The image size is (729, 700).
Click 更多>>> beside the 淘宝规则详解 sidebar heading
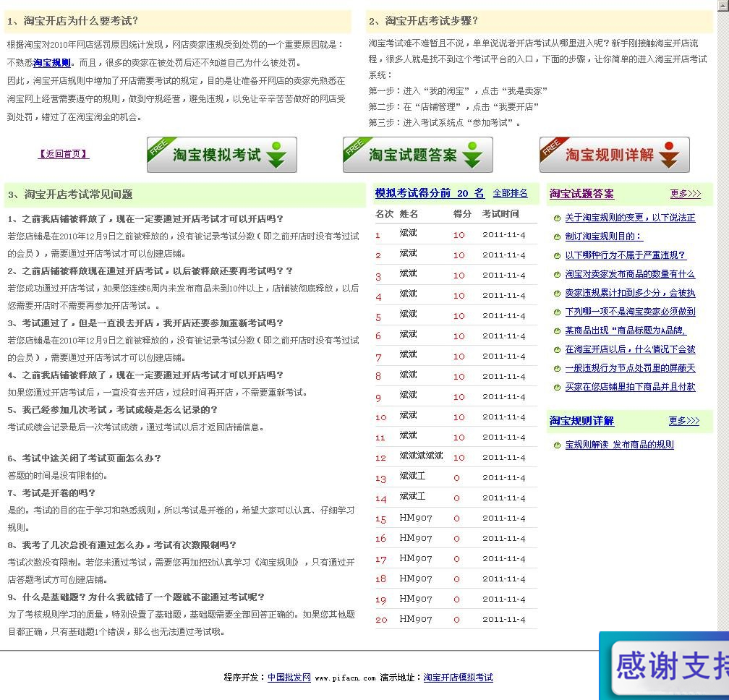[684, 421]
